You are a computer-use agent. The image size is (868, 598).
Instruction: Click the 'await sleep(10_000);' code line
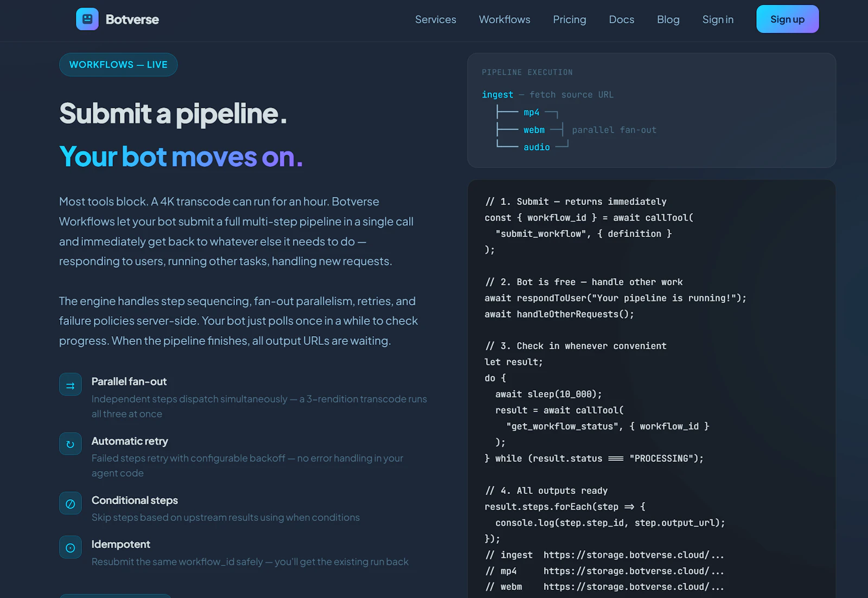(548, 394)
